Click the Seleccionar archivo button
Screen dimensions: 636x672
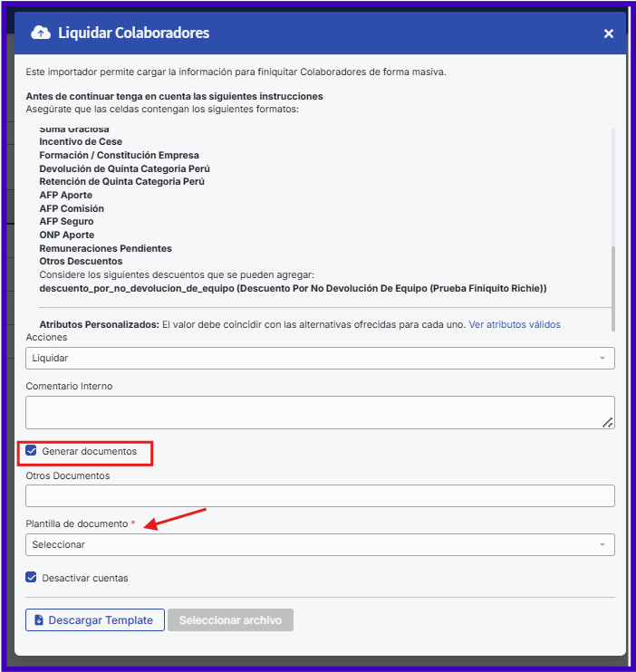230,620
